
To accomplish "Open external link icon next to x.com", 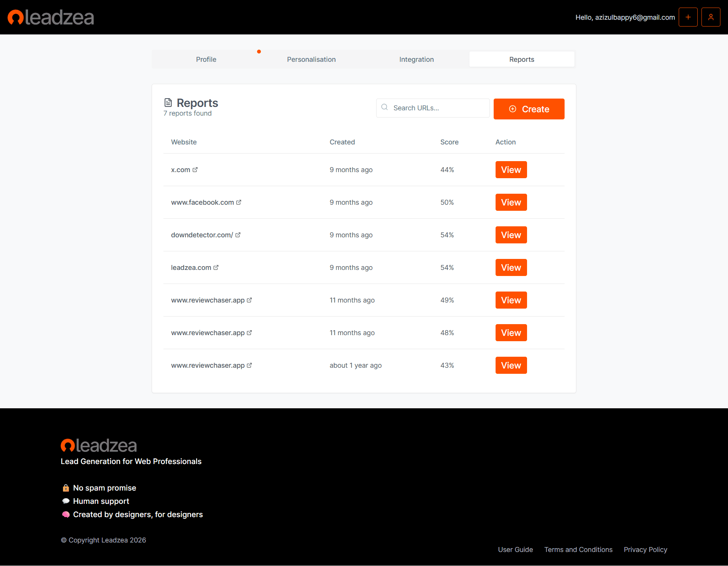I will tap(195, 170).
